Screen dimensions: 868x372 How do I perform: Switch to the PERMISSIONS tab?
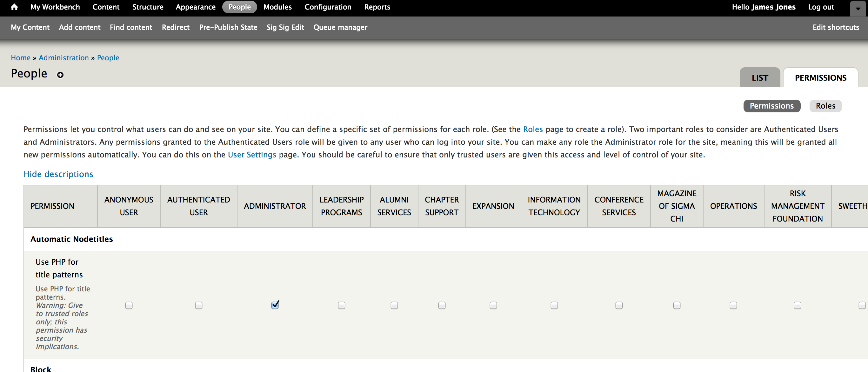point(820,77)
